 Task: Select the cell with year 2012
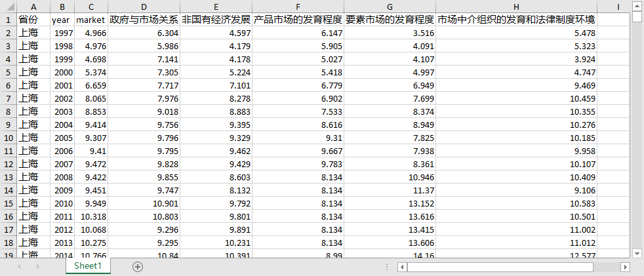62,230
